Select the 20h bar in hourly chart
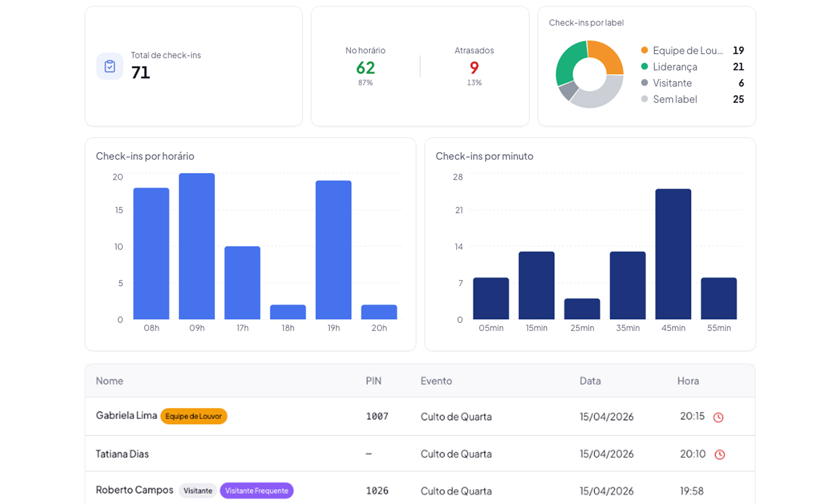Image resolution: width=840 pixels, height=504 pixels. [x=379, y=312]
